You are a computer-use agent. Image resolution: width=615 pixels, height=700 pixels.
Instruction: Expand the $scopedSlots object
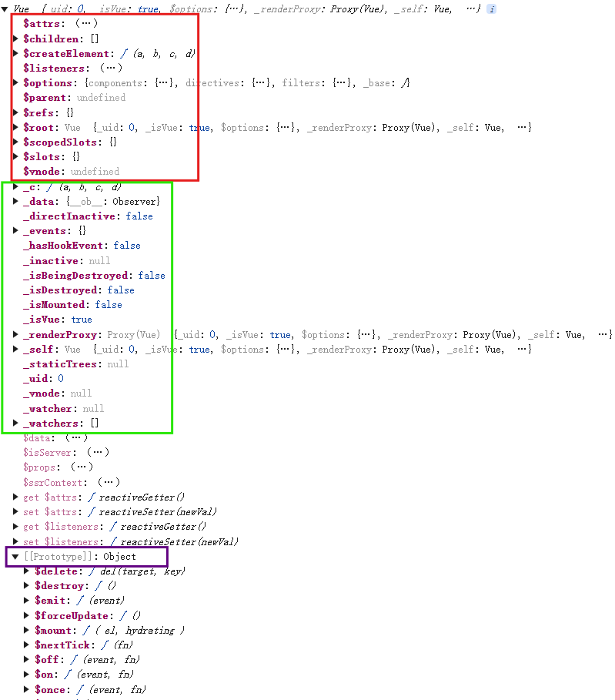pos(15,142)
